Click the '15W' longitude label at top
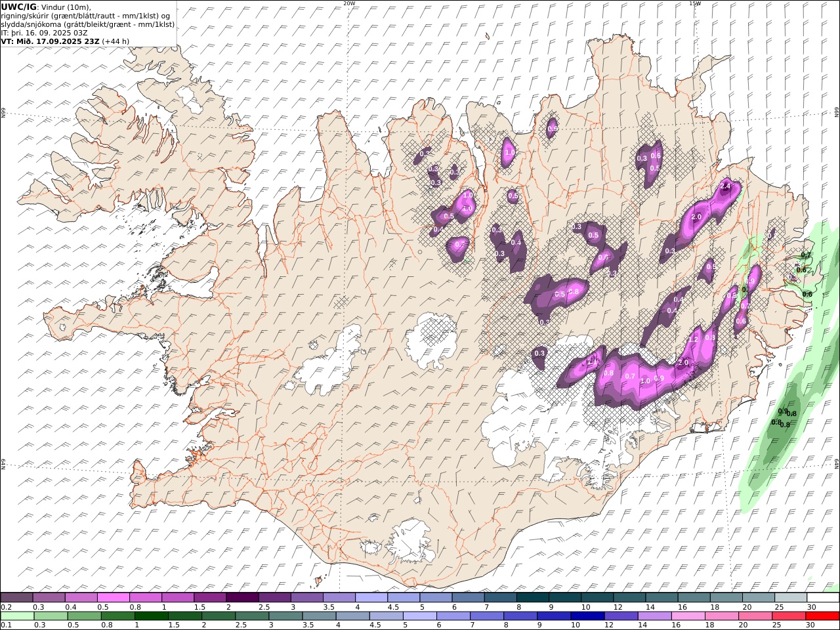840x630 pixels. [x=695, y=3]
